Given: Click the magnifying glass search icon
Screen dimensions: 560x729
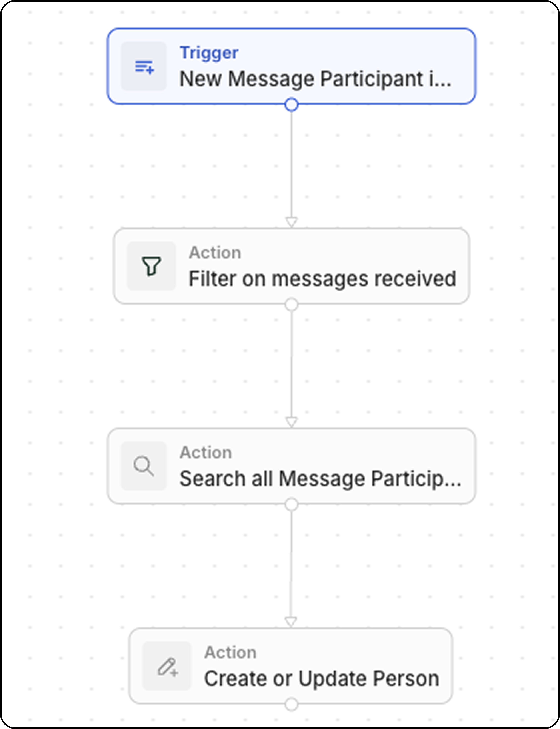Looking at the screenshot, I should coord(144,466).
